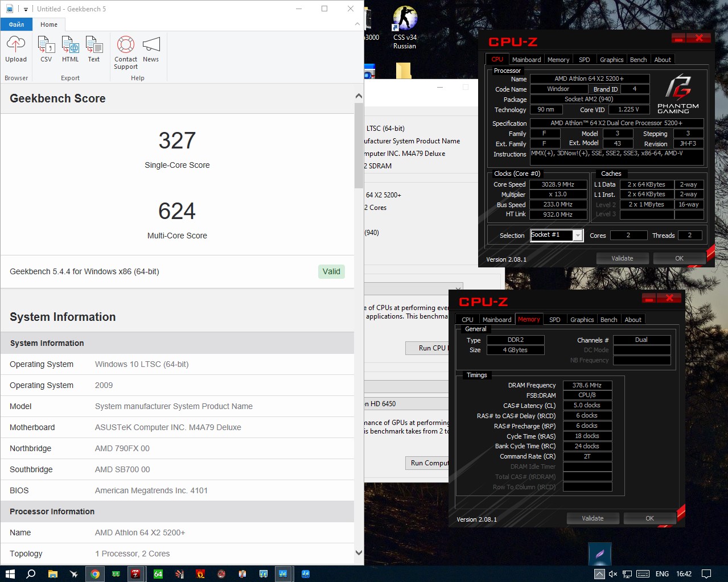Open Mainboard tab in lower CPU-Z window
728x582 pixels.
pyautogui.click(x=497, y=320)
